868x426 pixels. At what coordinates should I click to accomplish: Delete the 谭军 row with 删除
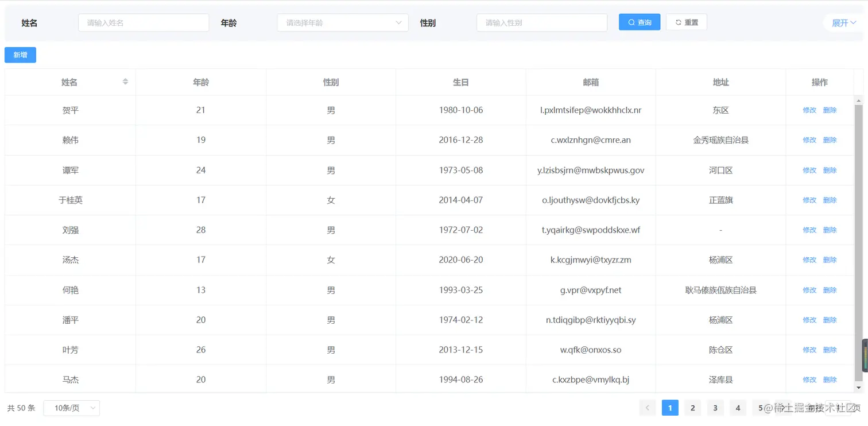click(x=830, y=171)
